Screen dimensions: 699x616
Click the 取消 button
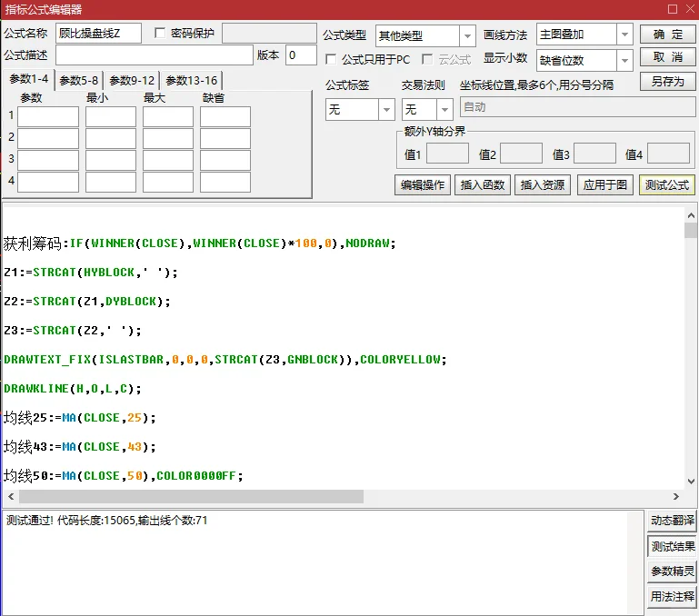(667, 57)
